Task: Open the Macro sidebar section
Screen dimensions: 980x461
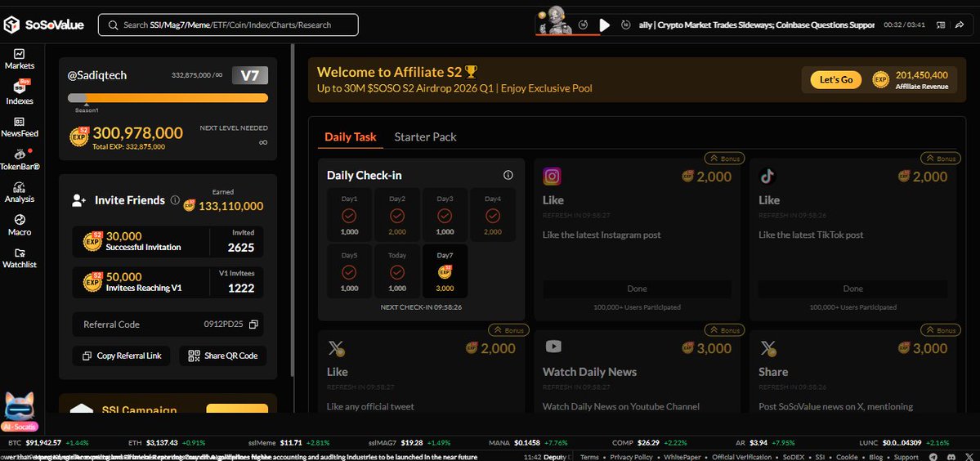Action: coord(20,226)
